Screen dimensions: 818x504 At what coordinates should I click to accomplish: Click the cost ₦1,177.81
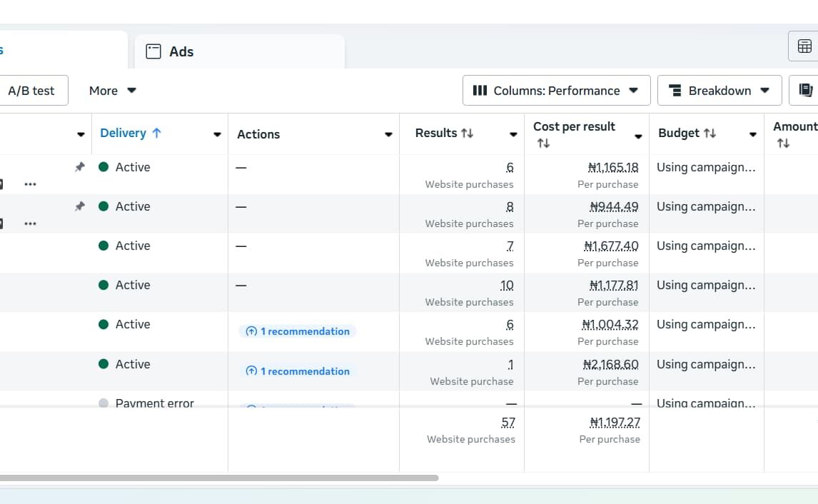point(614,286)
